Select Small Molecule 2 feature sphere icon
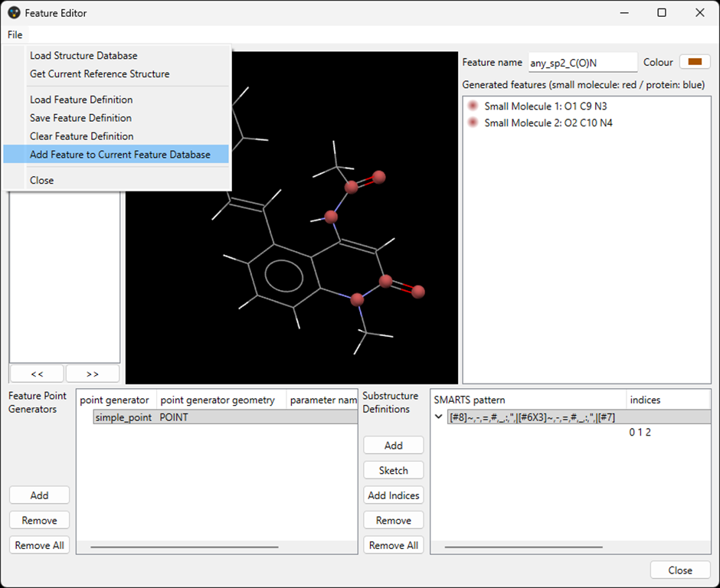Viewport: 720px width, 588px height. point(473,122)
